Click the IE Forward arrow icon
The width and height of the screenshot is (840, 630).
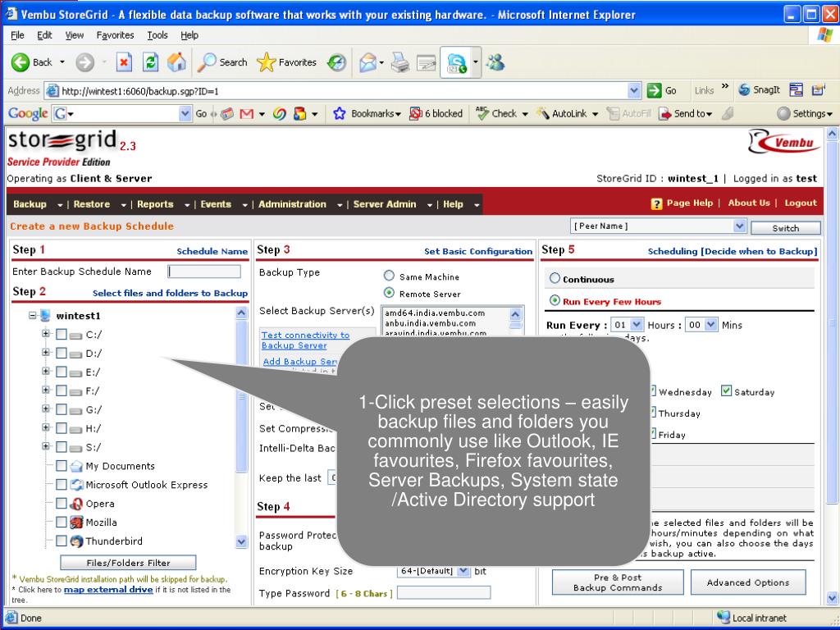tap(84, 62)
